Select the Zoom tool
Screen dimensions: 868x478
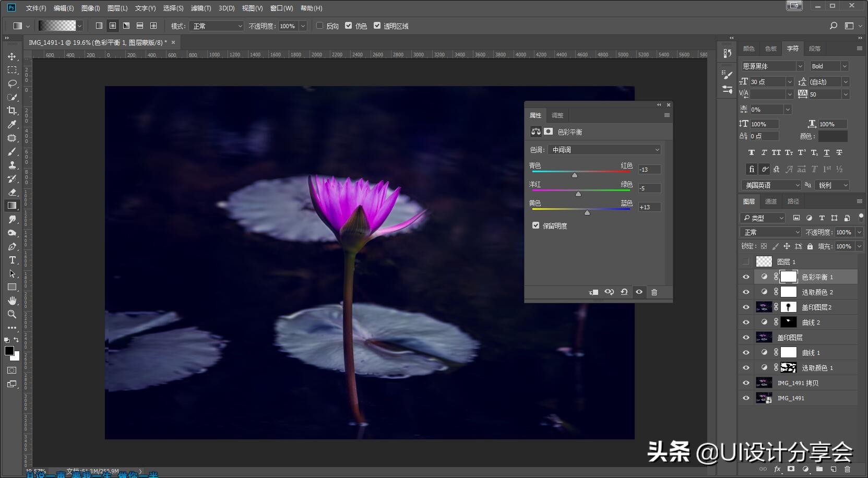click(x=12, y=314)
